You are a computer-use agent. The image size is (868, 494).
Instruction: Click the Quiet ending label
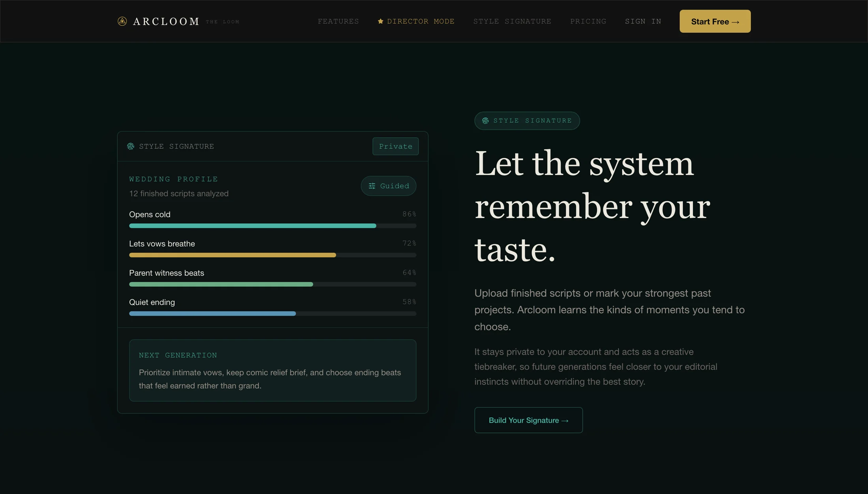[x=152, y=302]
